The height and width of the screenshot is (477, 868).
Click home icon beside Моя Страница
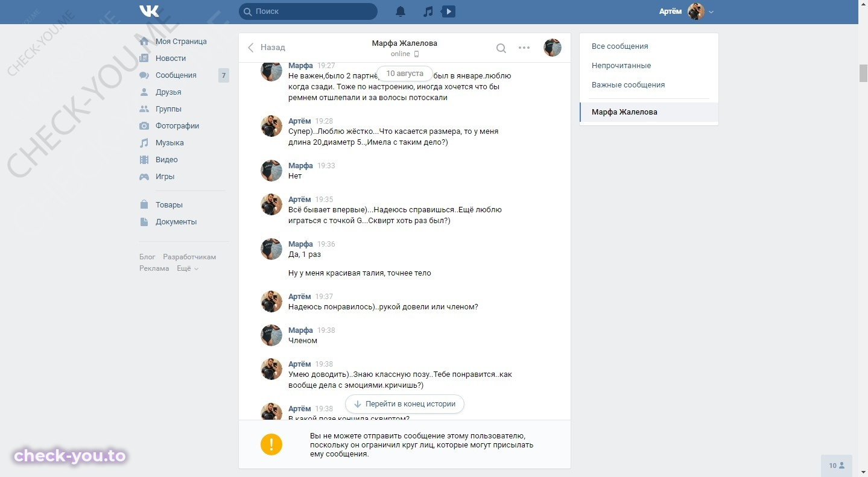[x=144, y=42]
